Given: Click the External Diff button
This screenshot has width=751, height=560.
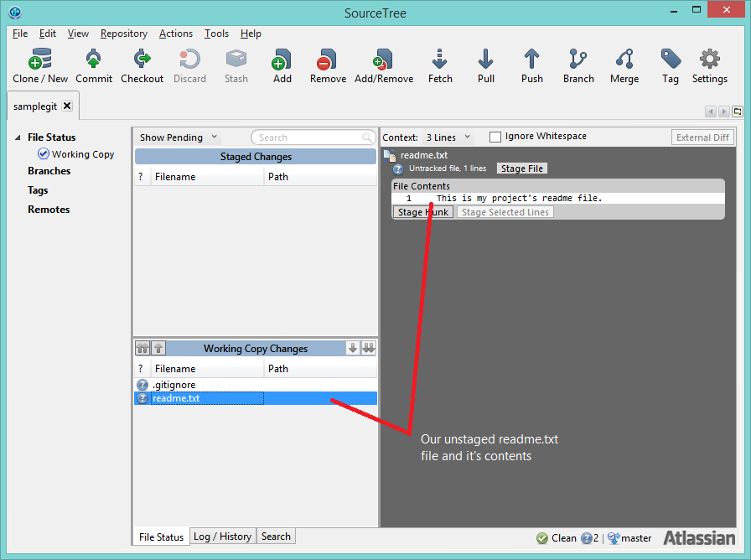Looking at the screenshot, I should tap(702, 137).
